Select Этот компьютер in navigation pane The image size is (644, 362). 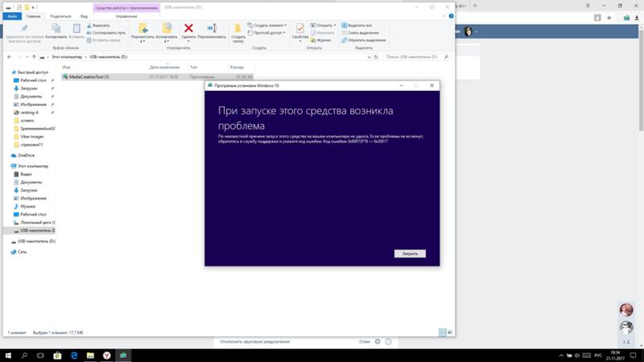click(x=33, y=167)
